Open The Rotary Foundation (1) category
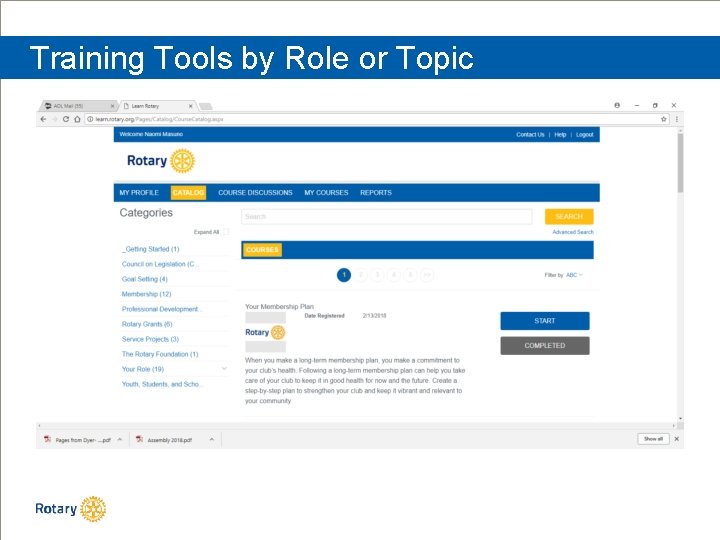 click(160, 354)
